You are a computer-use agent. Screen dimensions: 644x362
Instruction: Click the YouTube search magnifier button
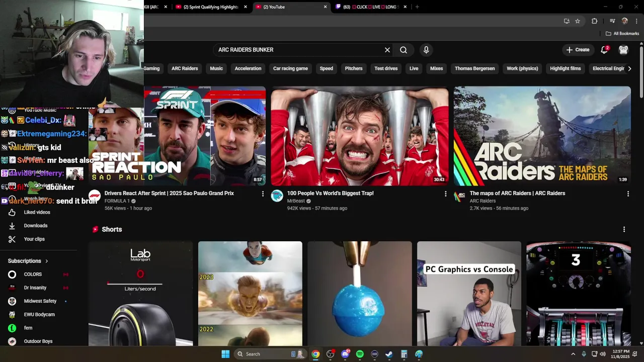pyautogui.click(x=404, y=50)
